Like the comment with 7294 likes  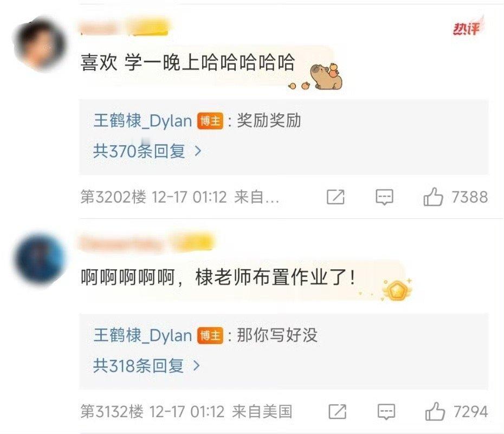click(x=435, y=411)
